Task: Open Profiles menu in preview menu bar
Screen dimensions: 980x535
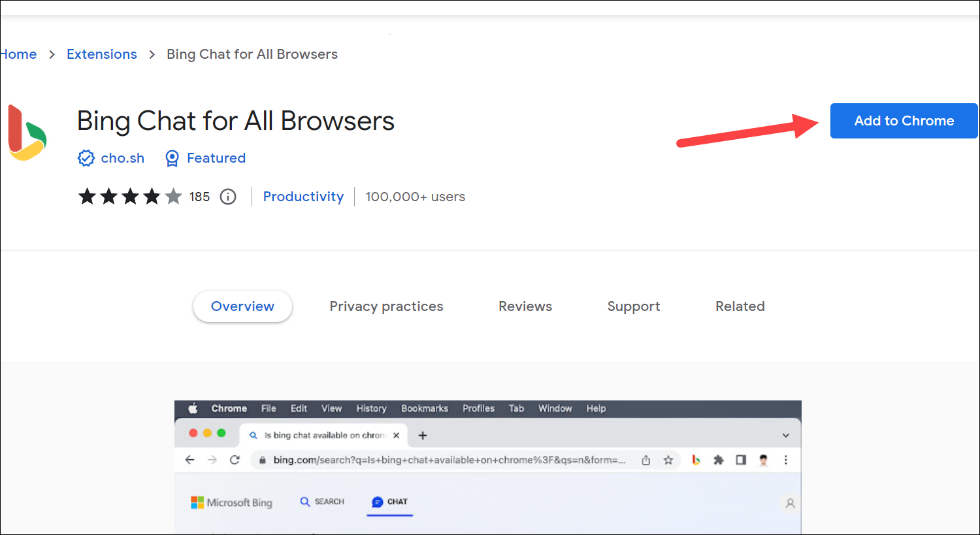Action: [x=479, y=408]
